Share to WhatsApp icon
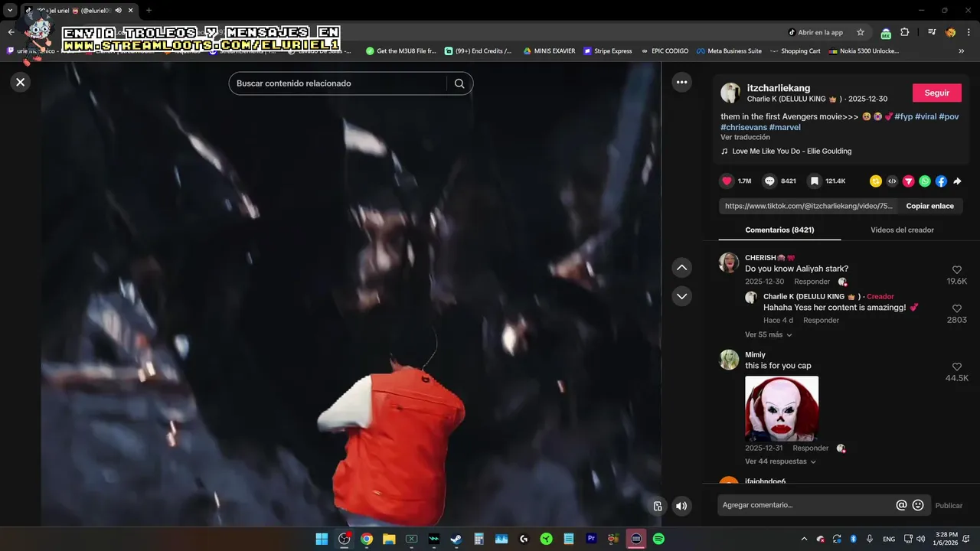980x551 pixels. coord(925,181)
